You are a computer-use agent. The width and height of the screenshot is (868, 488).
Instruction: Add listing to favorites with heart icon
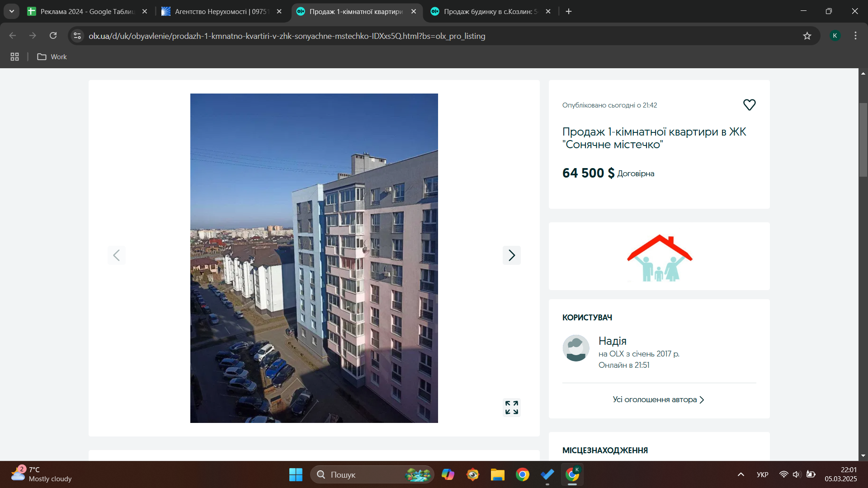click(x=749, y=105)
